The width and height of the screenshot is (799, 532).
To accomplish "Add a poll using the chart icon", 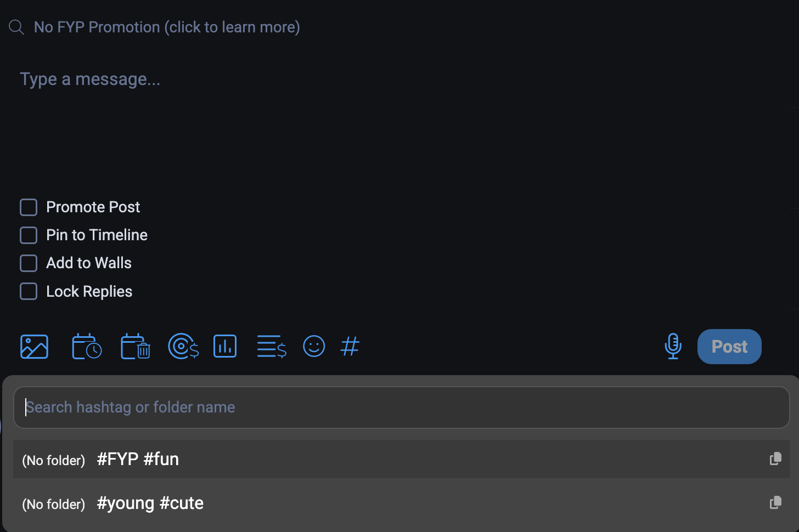I will (225, 347).
